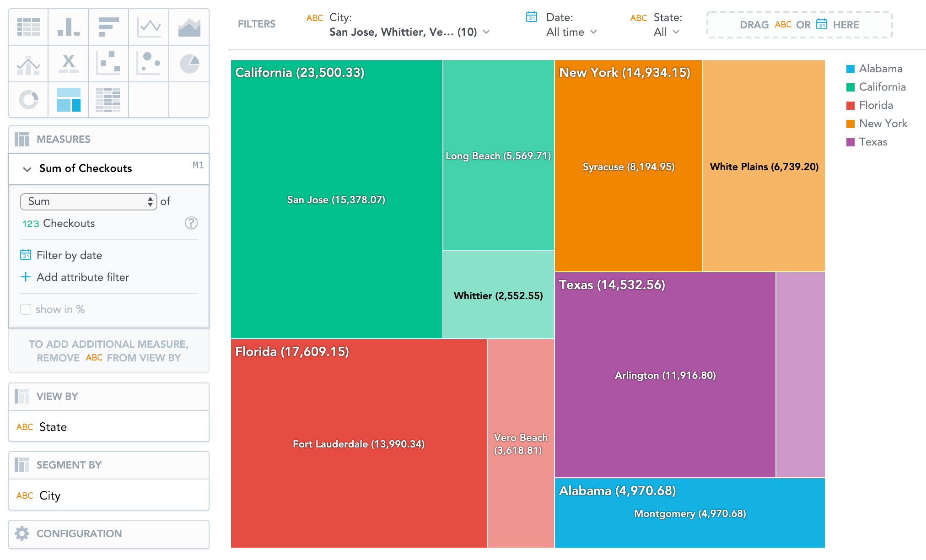The height and width of the screenshot is (560, 926).
Task: Select the Line chart visualization type
Action: pos(149,27)
